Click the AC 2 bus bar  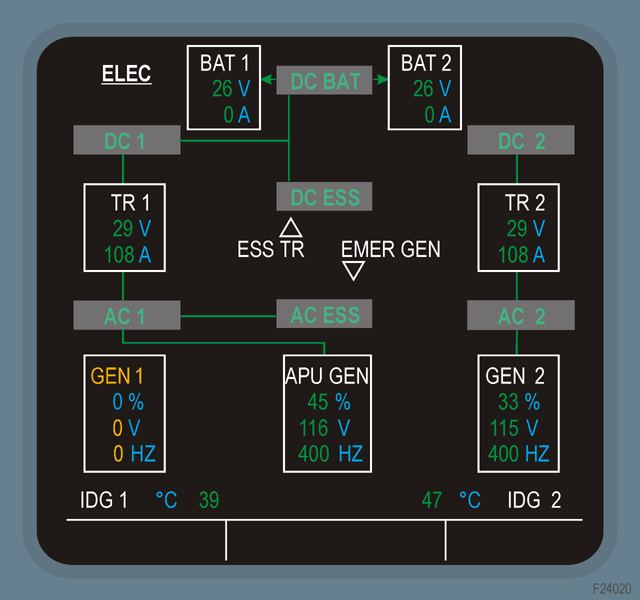click(x=521, y=315)
